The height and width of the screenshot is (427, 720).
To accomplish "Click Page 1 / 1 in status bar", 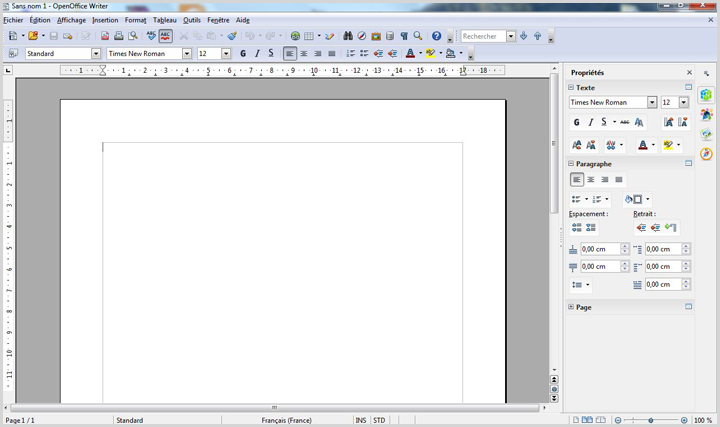I will click(20, 420).
